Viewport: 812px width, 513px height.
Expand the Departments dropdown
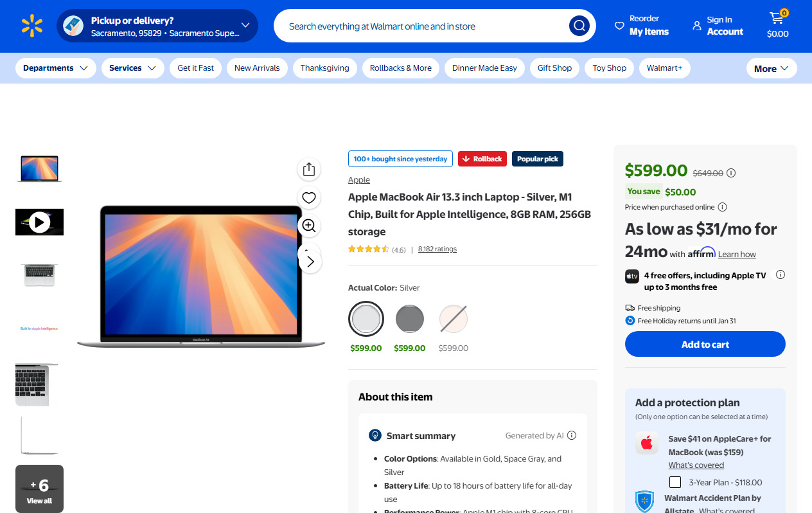pyautogui.click(x=55, y=68)
